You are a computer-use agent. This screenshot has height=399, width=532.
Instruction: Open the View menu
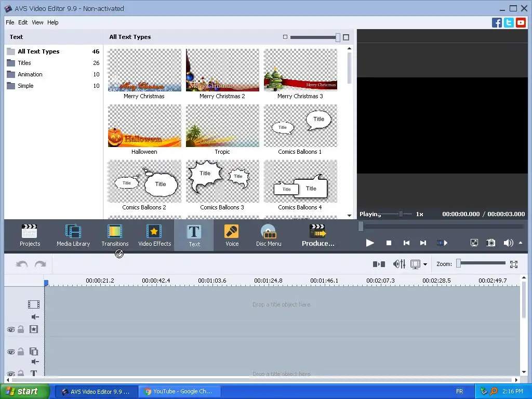click(x=37, y=22)
